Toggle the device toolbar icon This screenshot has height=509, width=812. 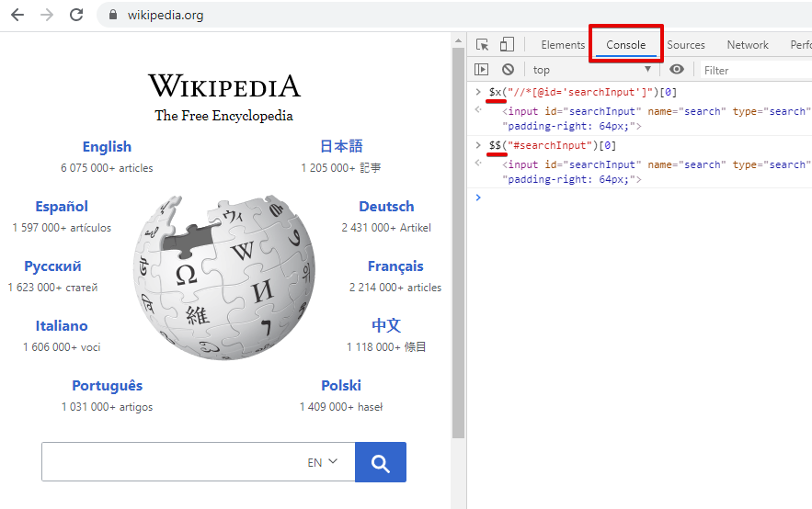pos(507,45)
